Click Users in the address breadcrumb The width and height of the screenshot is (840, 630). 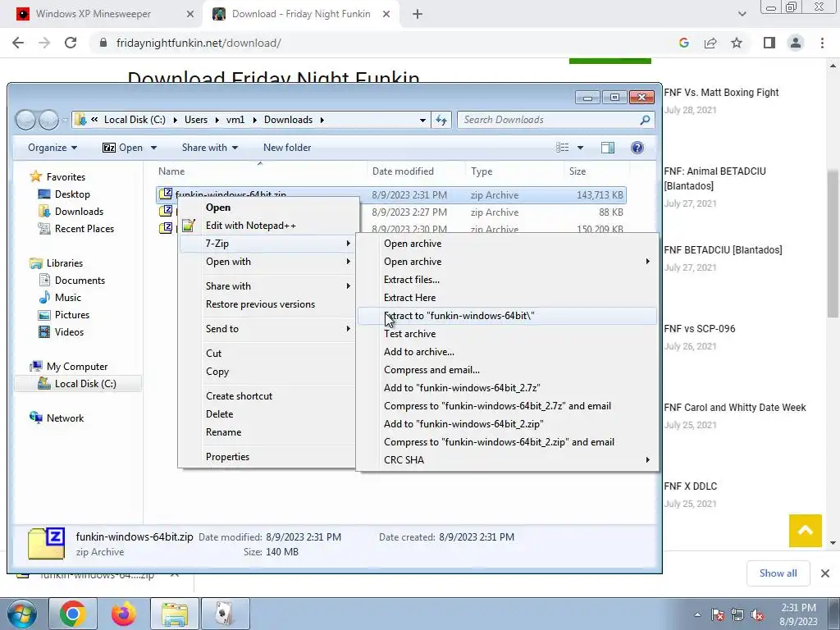click(x=196, y=120)
